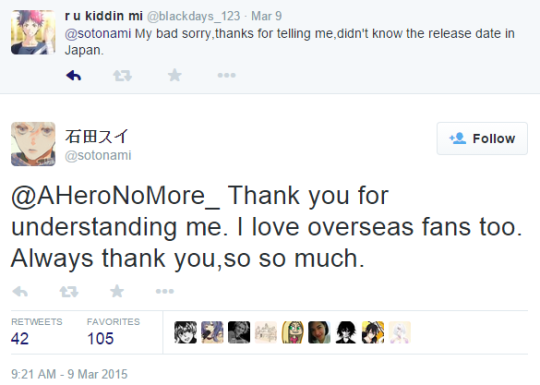Screen dimensions: 540x385
Task: Favorite the blackdays_123 reply with the star
Action: click(175, 75)
